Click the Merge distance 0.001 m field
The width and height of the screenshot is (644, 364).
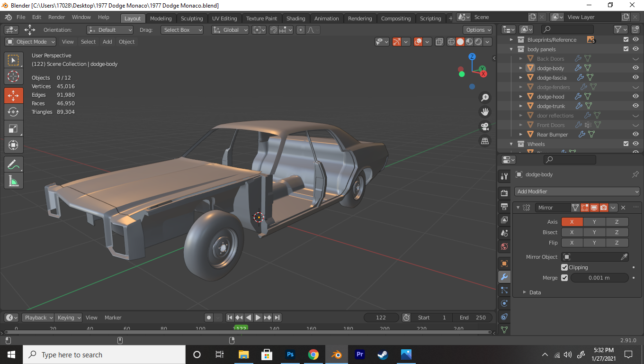click(x=599, y=278)
